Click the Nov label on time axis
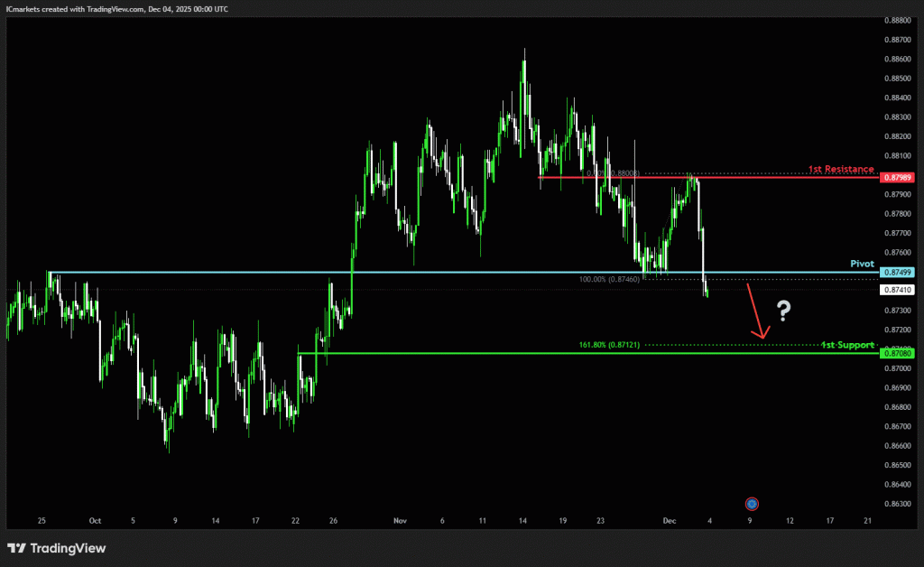Viewport: 924px width, 567px height. [401, 521]
